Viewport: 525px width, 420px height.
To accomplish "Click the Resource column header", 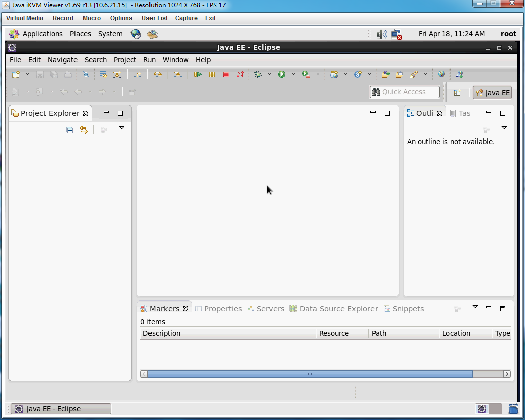I will pyautogui.click(x=342, y=333).
